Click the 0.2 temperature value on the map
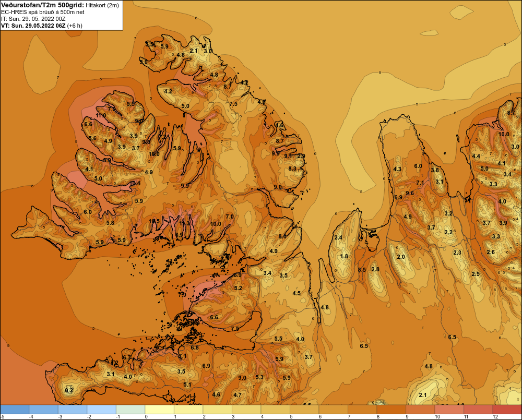This screenshot has width=522, height=420. 69,390
